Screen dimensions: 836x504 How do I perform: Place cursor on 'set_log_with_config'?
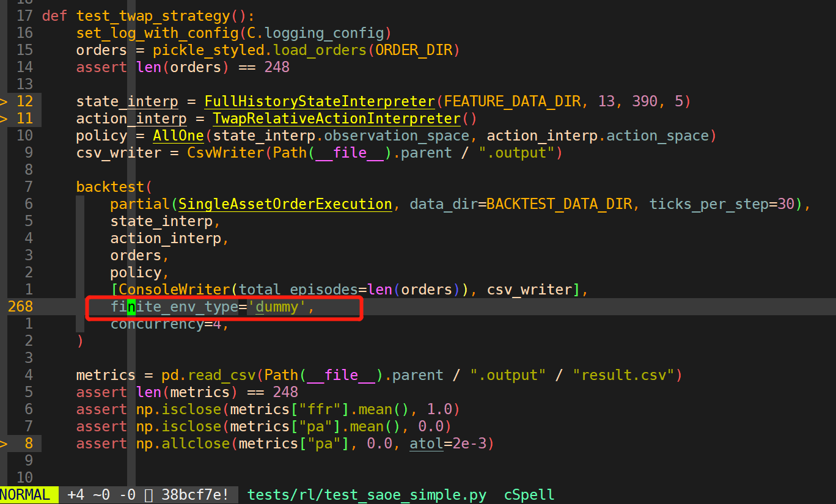click(157, 32)
